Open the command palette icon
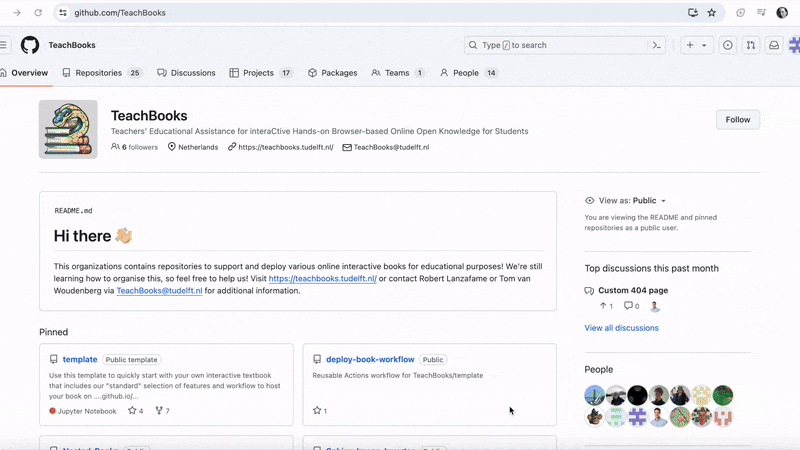Image resolution: width=800 pixels, height=450 pixels. [x=657, y=45]
